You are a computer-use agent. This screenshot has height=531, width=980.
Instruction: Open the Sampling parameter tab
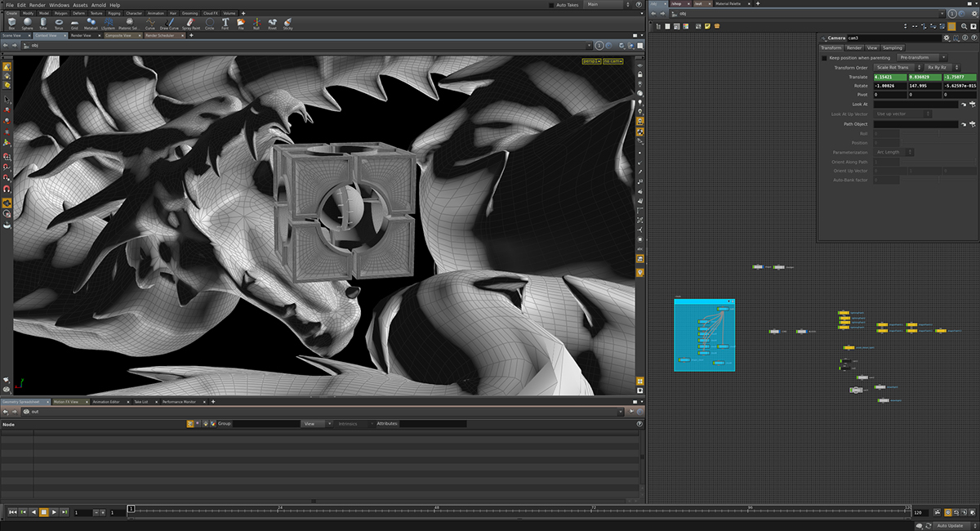pos(893,47)
